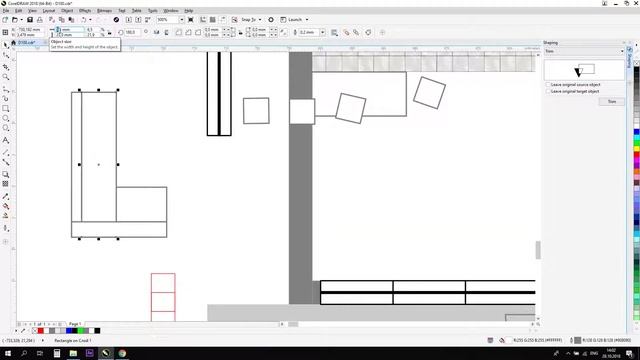The width and height of the screenshot is (640, 360).
Task: Open the Undo history dropdown arrow
Action: click(x=90, y=20)
